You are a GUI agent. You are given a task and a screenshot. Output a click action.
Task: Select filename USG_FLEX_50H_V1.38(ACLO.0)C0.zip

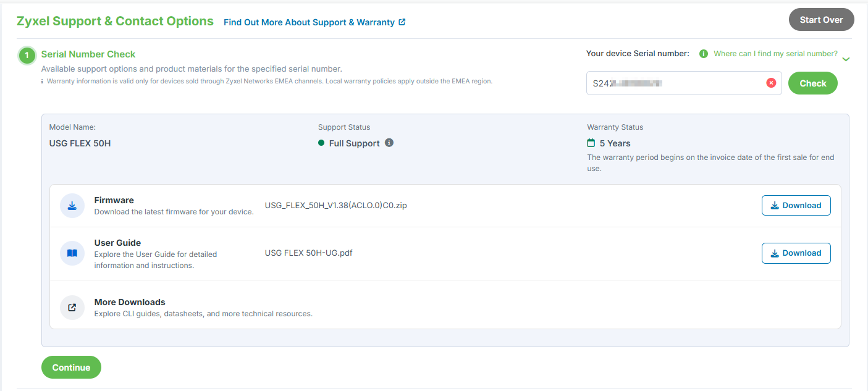point(335,205)
